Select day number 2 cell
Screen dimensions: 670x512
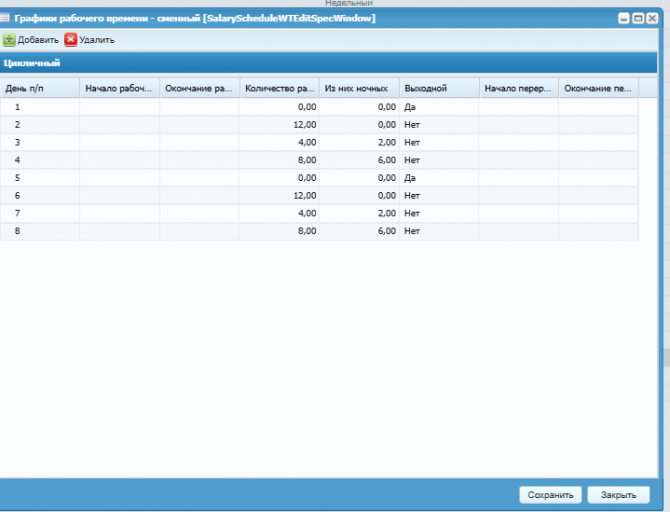click(40, 125)
